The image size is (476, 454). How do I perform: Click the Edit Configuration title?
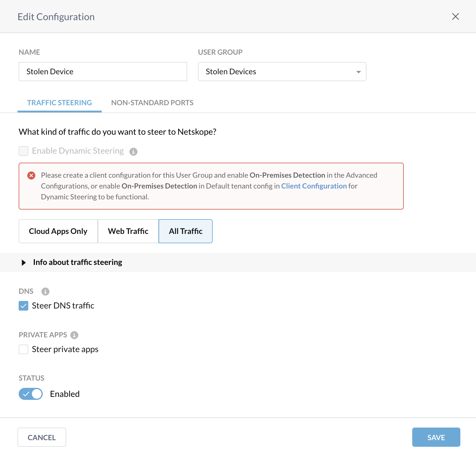point(56,17)
